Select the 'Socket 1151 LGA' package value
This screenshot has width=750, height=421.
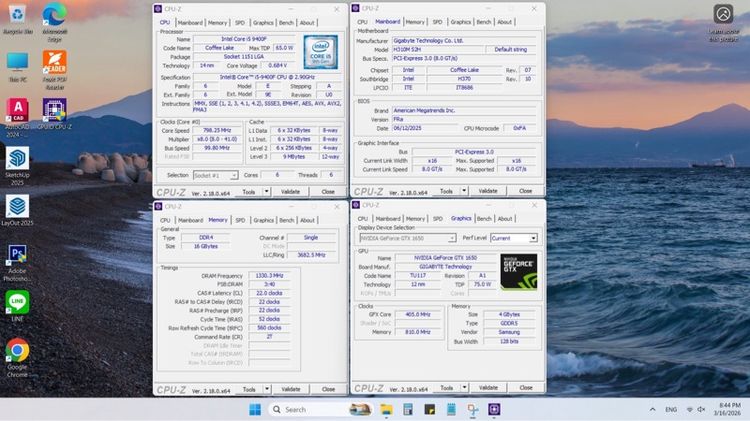[244, 57]
